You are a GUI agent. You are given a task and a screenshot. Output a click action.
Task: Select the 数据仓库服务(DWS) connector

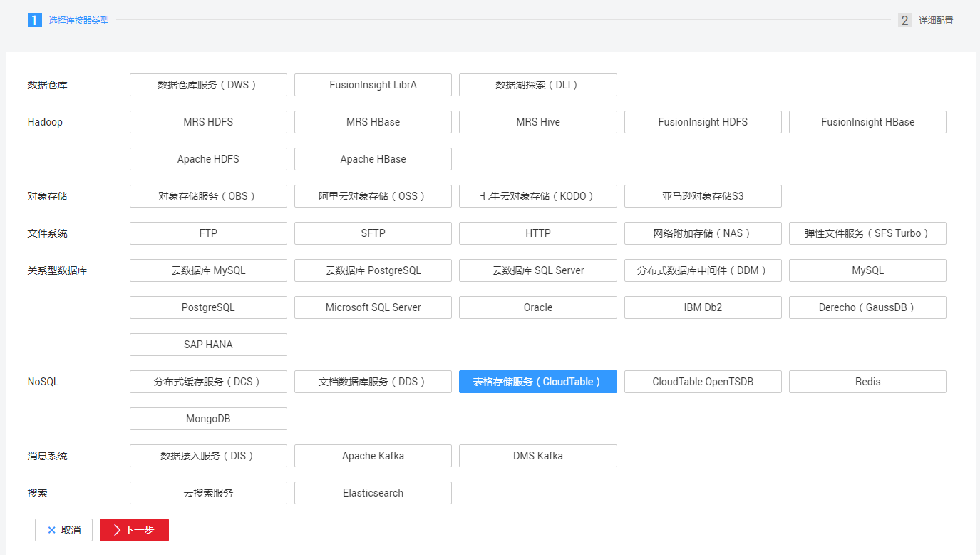(x=208, y=85)
